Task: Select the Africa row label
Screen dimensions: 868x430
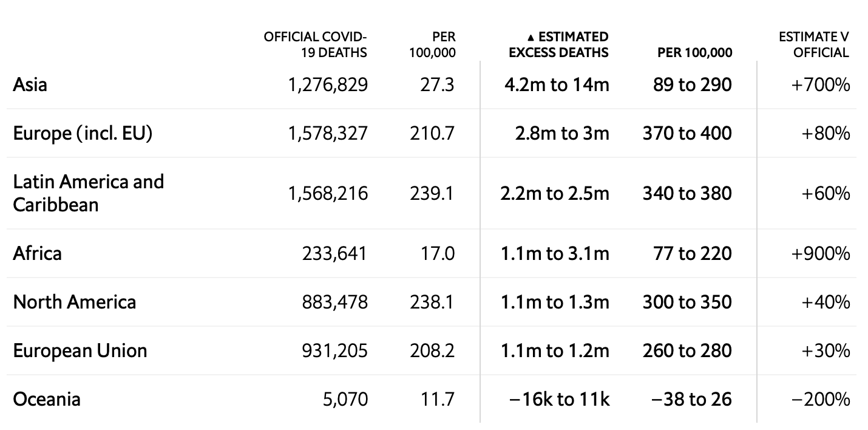Action: coord(37,253)
